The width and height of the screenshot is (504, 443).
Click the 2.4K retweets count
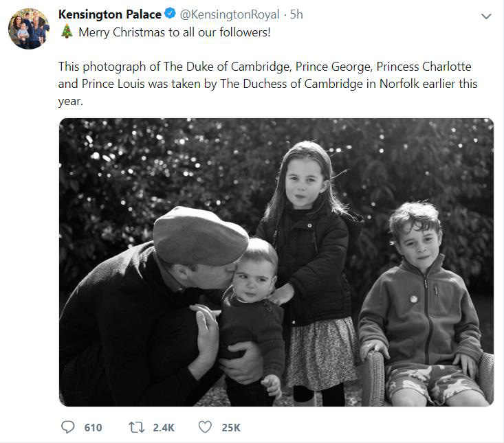point(164,428)
